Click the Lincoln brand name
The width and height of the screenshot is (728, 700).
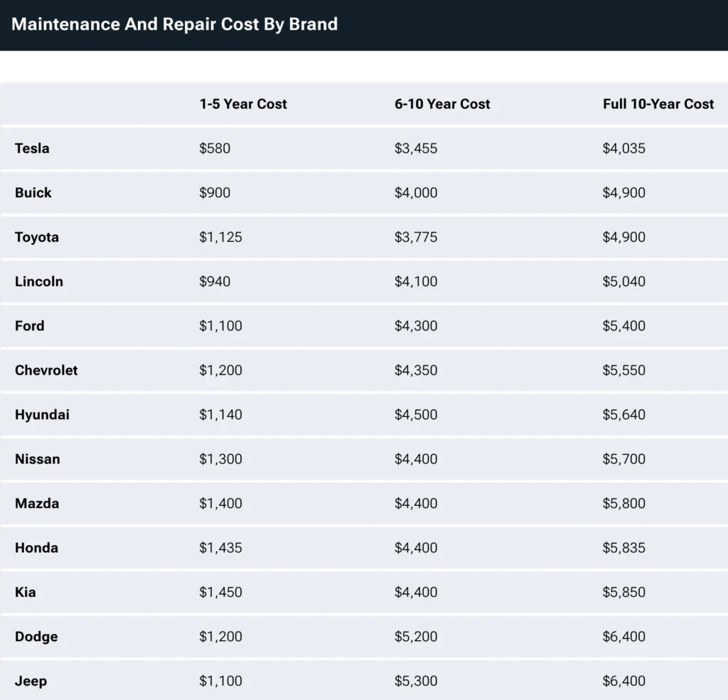[x=39, y=281]
